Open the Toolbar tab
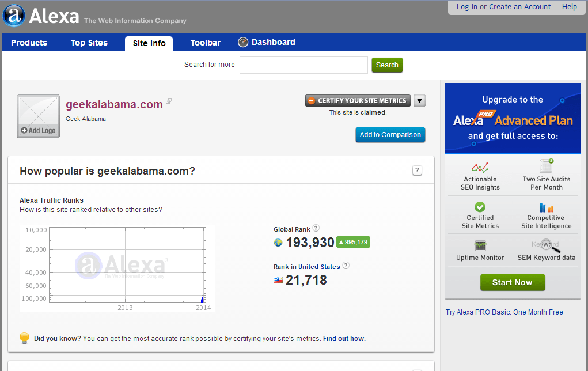Image resolution: width=588 pixels, height=371 pixels. pyautogui.click(x=206, y=43)
